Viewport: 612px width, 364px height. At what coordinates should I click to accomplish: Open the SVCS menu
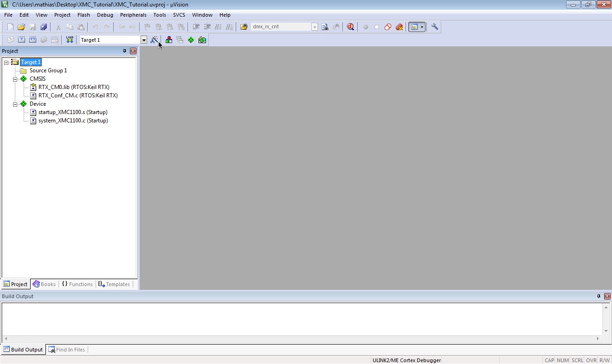coord(179,15)
